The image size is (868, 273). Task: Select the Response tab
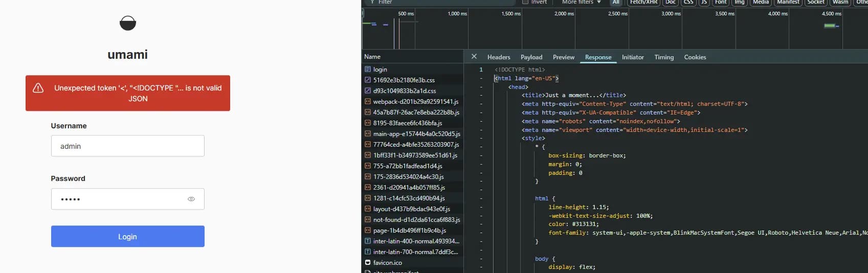coord(598,57)
